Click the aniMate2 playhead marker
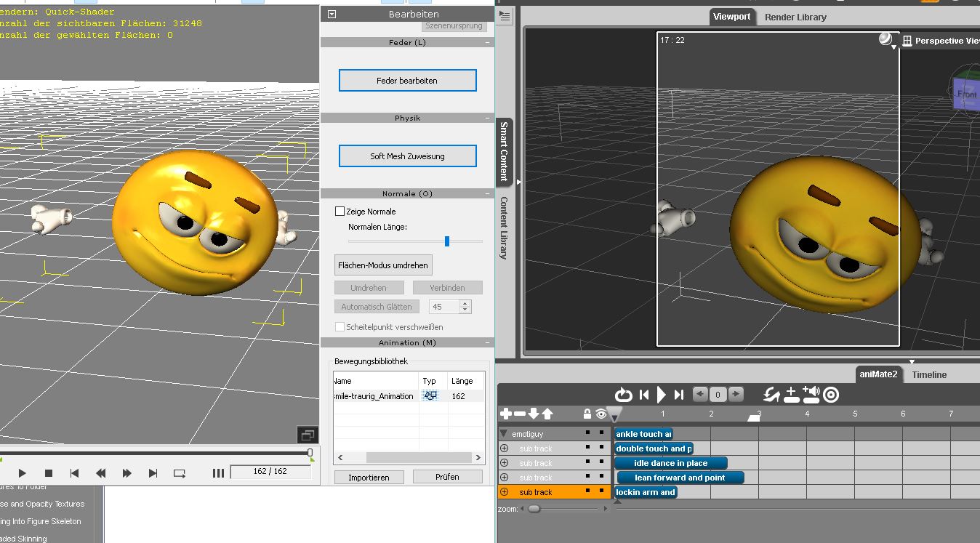980x543 pixels. coord(615,414)
